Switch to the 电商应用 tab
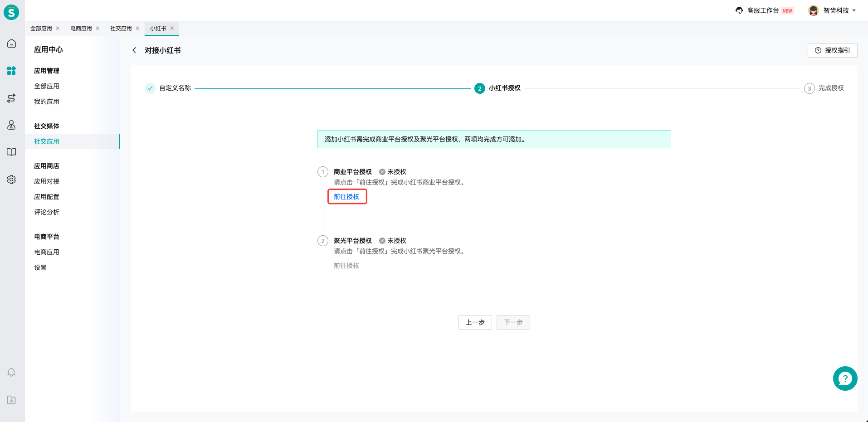868x422 pixels. (x=81, y=28)
